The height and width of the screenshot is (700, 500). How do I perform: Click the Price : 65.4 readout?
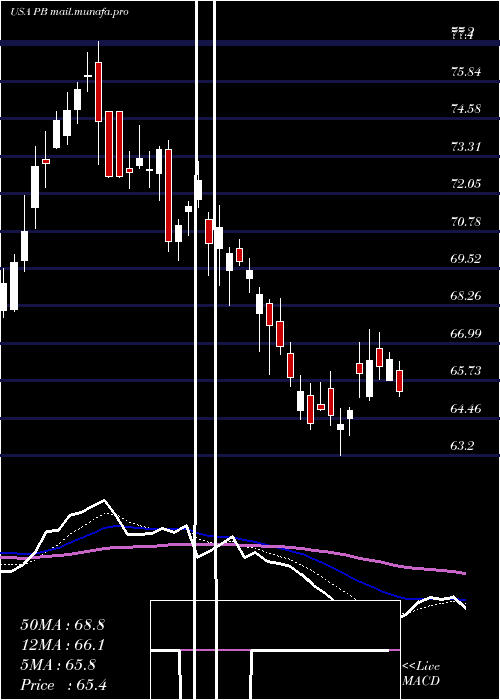63,684
